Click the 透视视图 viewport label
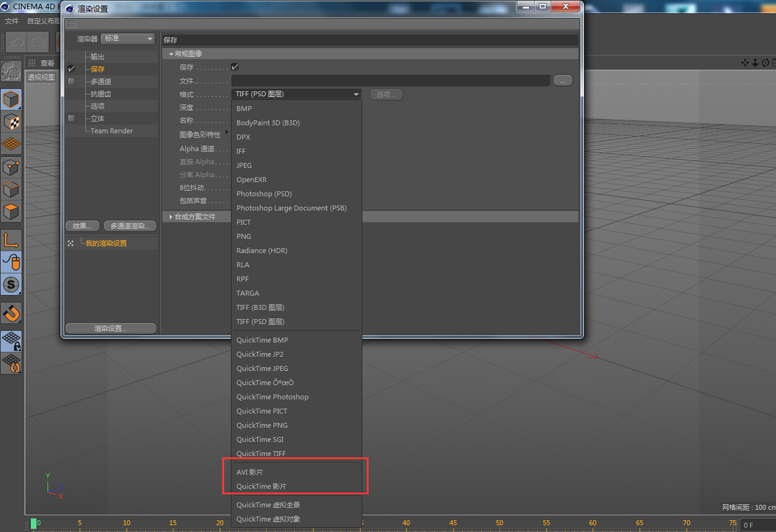776x532 pixels. pos(41,77)
